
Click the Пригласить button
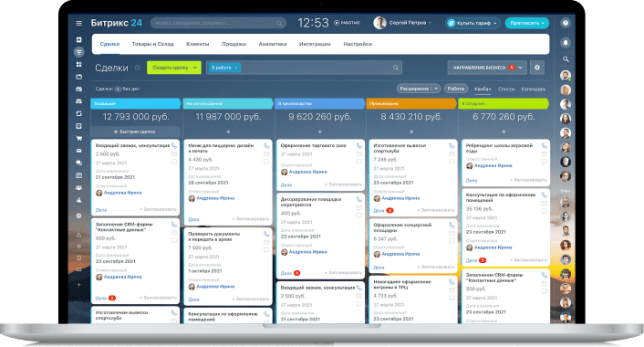coord(526,23)
